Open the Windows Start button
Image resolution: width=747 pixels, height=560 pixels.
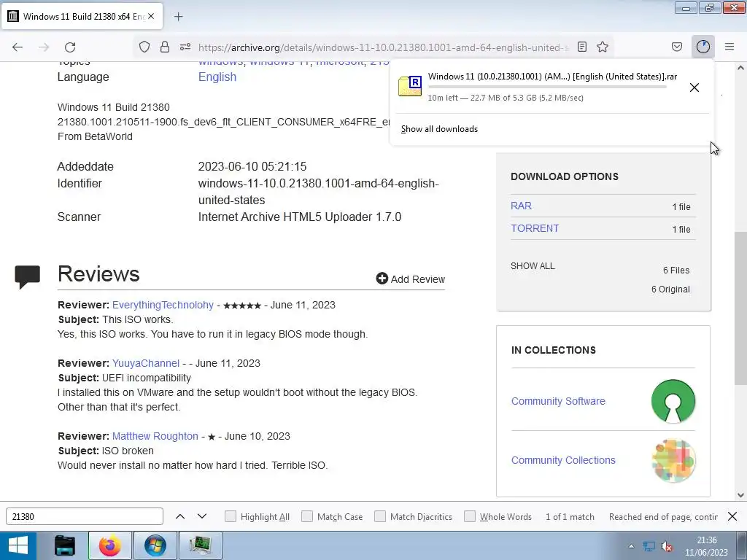point(18,545)
